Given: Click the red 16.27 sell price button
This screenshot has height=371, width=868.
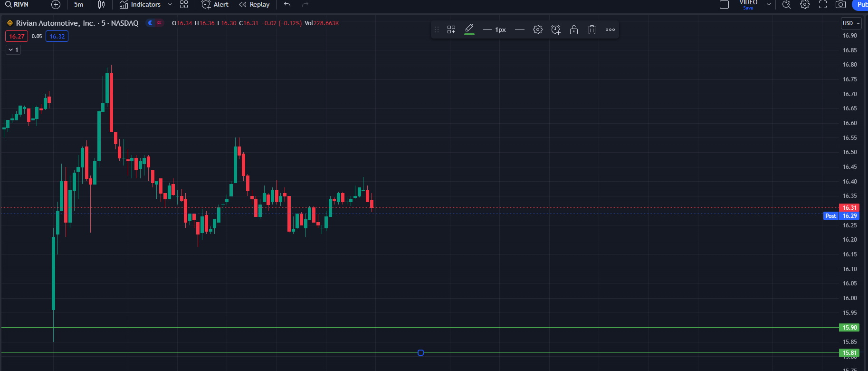Looking at the screenshot, I should (17, 36).
